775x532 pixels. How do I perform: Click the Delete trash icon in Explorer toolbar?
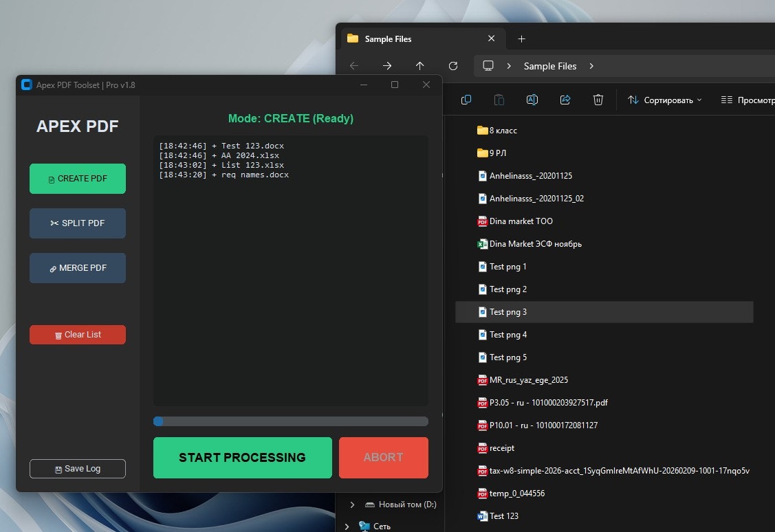[598, 100]
